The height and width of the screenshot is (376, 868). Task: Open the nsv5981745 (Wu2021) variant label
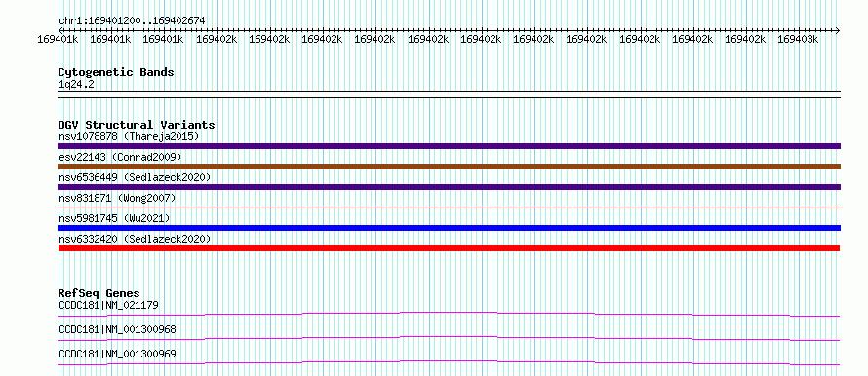pyautogui.click(x=114, y=218)
